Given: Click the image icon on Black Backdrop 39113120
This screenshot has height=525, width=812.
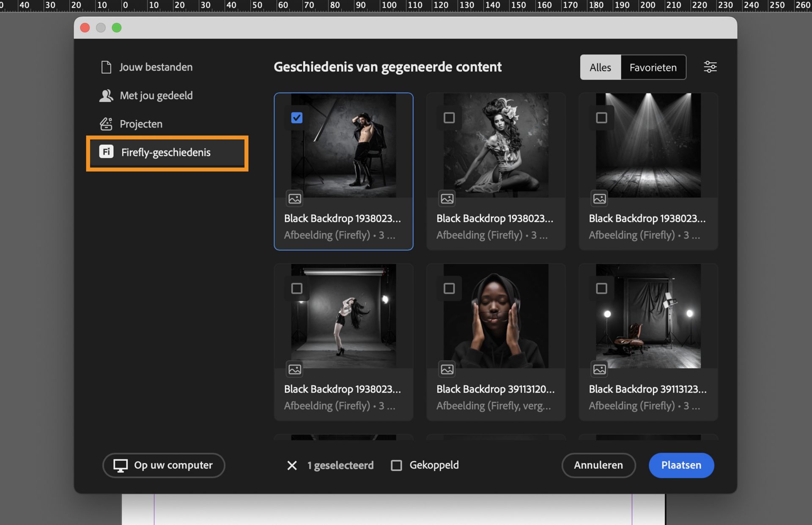Looking at the screenshot, I should pos(447,369).
